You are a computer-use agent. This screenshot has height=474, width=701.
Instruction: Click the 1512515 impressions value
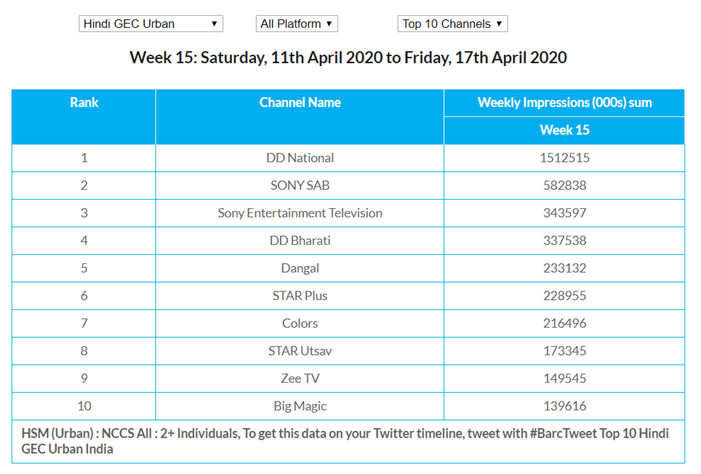click(x=564, y=158)
